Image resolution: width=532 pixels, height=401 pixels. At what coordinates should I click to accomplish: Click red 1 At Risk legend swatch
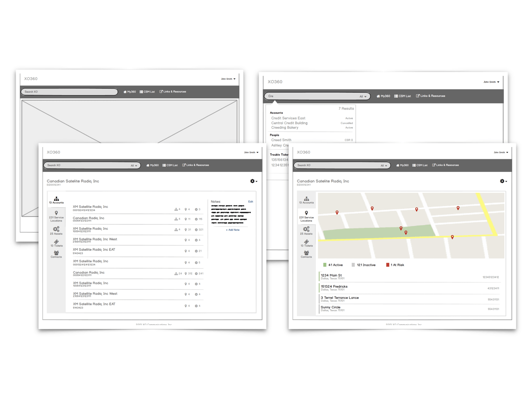point(388,265)
